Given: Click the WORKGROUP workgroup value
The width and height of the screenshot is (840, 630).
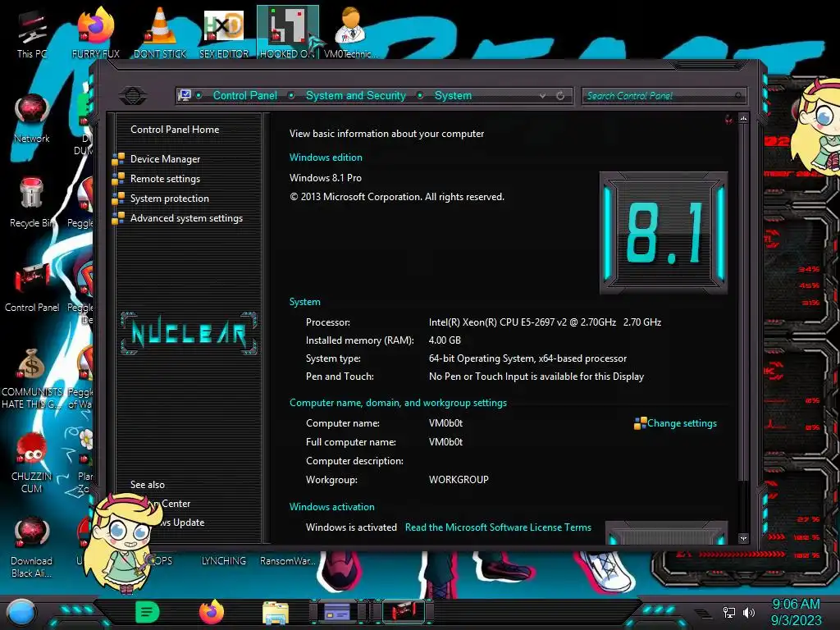Looking at the screenshot, I should (x=459, y=479).
